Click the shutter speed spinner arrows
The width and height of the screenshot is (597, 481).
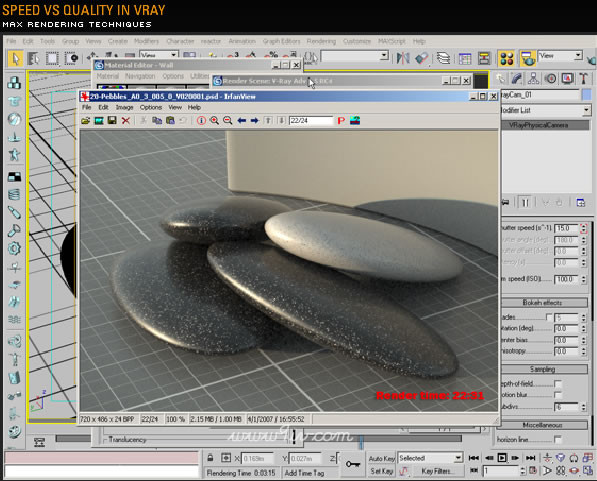(583, 229)
